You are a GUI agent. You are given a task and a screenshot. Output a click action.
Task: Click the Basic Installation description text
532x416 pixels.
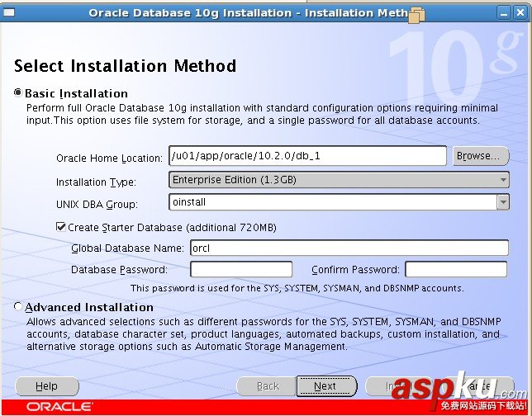tap(262, 114)
